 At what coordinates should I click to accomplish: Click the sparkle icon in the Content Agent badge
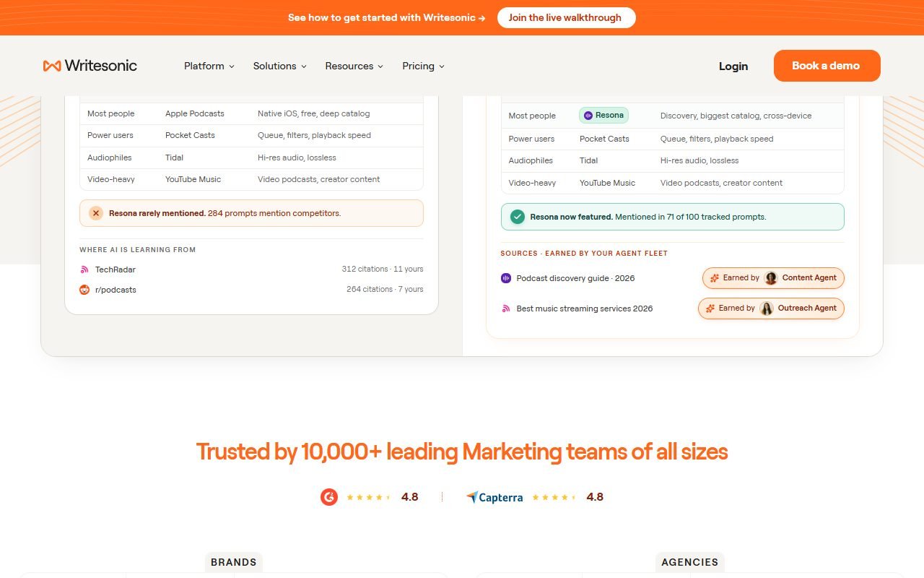click(715, 278)
